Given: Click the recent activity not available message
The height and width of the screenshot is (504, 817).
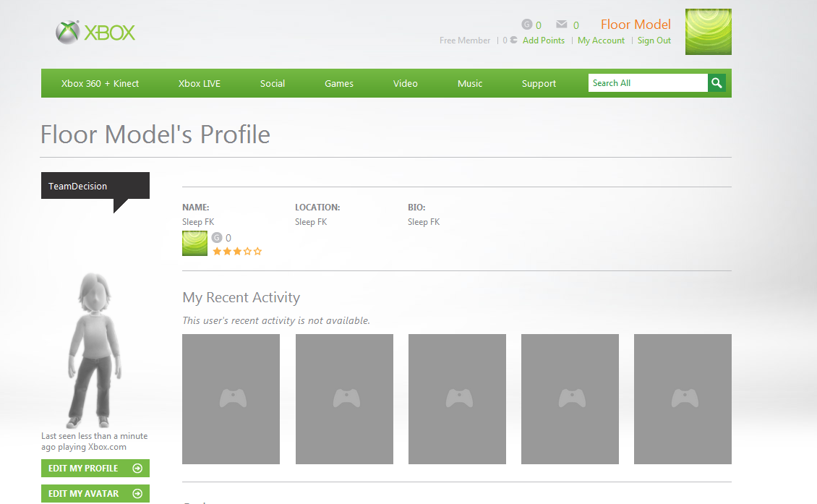Looking at the screenshot, I should pyautogui.click(x=276, y=320).
